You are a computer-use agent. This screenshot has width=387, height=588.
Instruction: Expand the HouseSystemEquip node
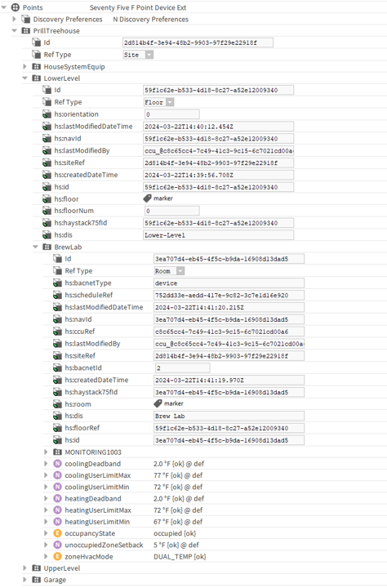(24, 66)
